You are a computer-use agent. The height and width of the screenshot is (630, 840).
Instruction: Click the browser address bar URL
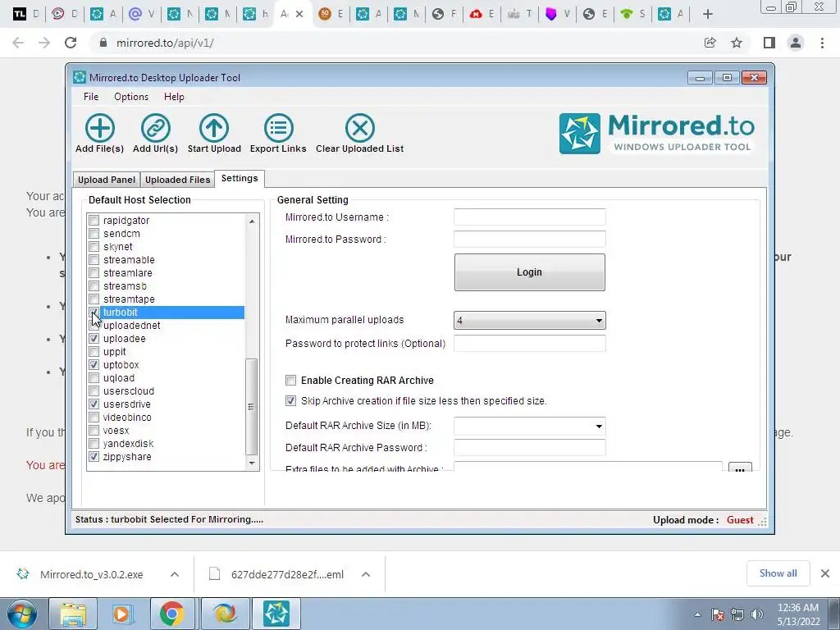(165, 43)
